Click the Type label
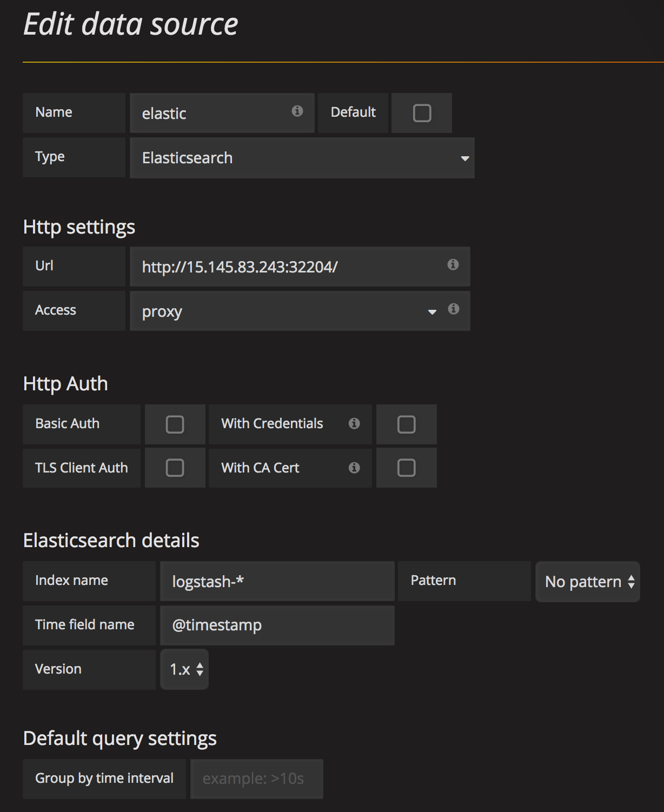This screenshot has width=664, height=812. point(50,157)
